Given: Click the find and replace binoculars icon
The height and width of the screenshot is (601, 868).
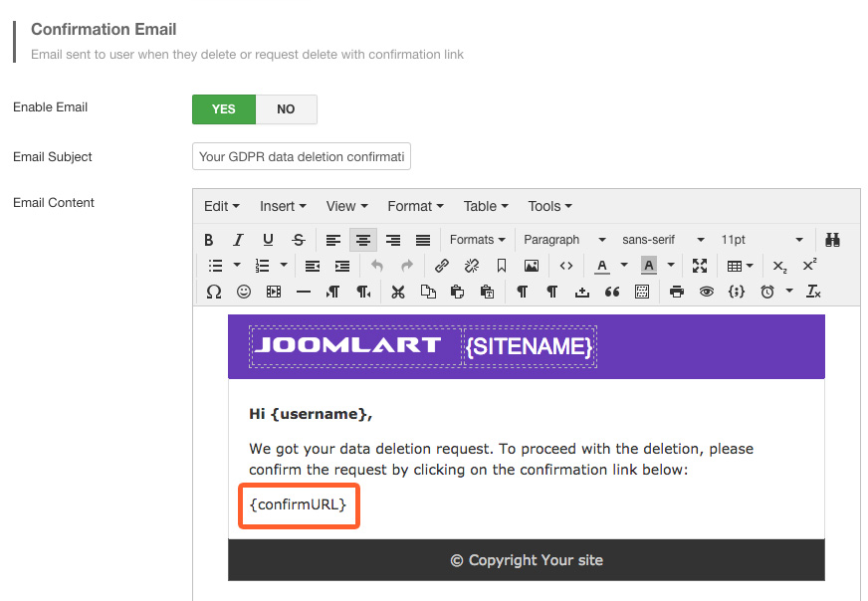Looking at the screenshot, I should 833,240.
